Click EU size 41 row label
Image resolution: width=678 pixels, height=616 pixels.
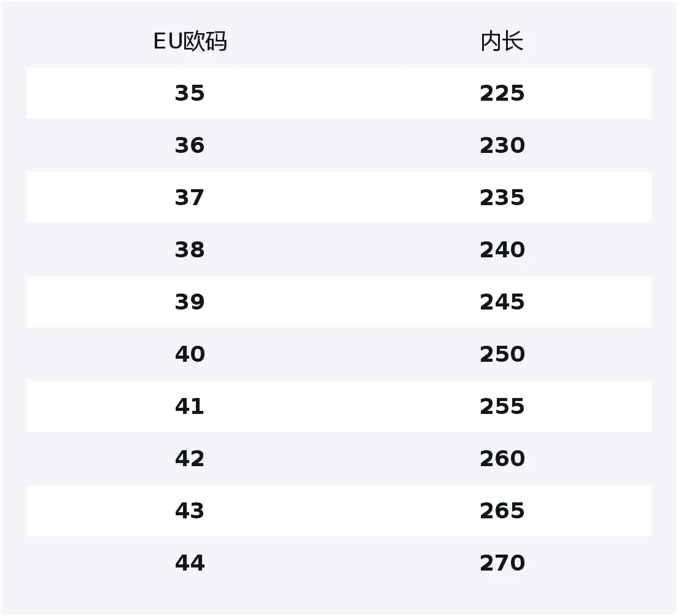(x=190, y=407)
